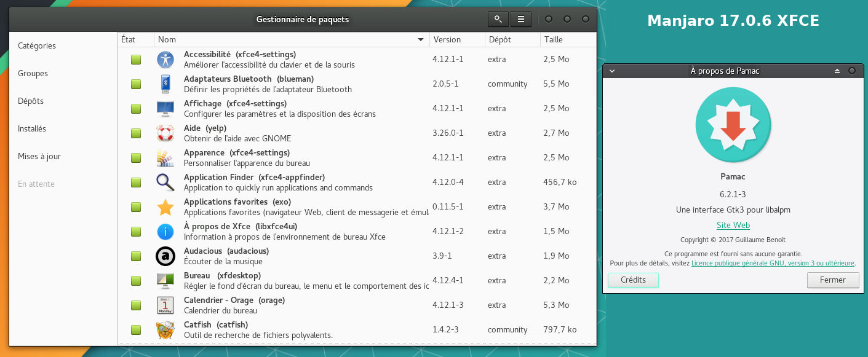Click the Pamac version 6.2.1-3 text

[x=733, y=194]
